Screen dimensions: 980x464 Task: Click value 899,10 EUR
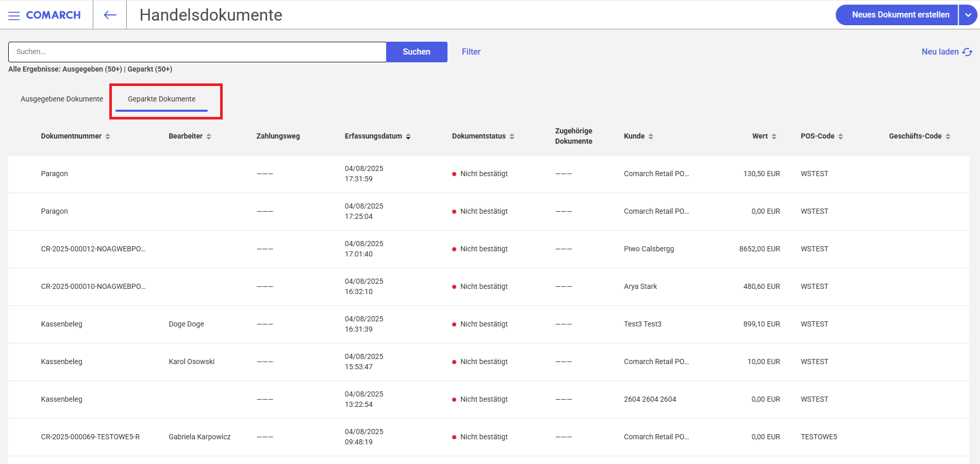761,324
